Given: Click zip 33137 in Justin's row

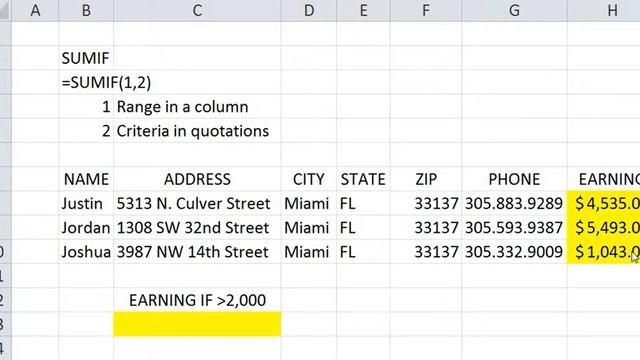Looking at the screenshot, I should (x=426, y=203).
